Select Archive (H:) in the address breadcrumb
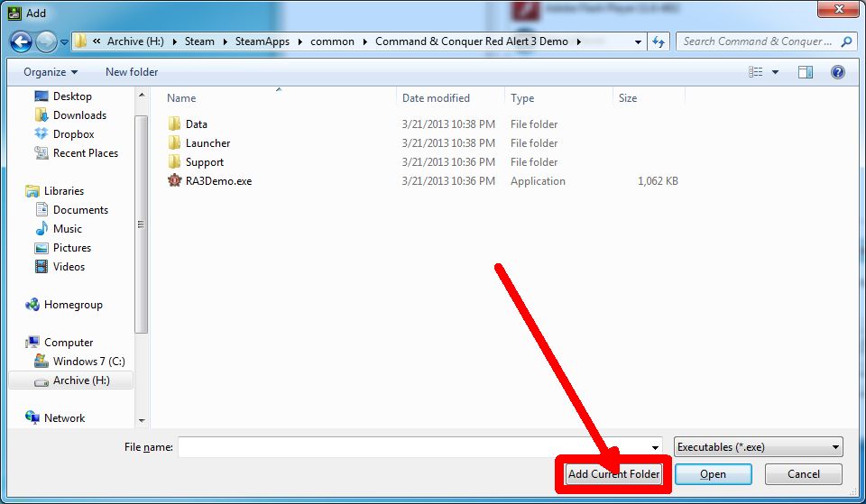 [135, 41]
